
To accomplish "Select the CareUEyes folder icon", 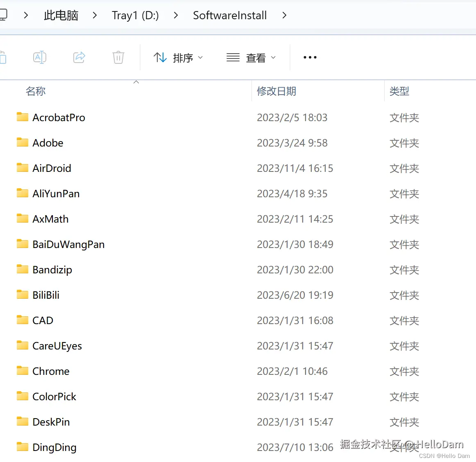I will click(23, 345).
